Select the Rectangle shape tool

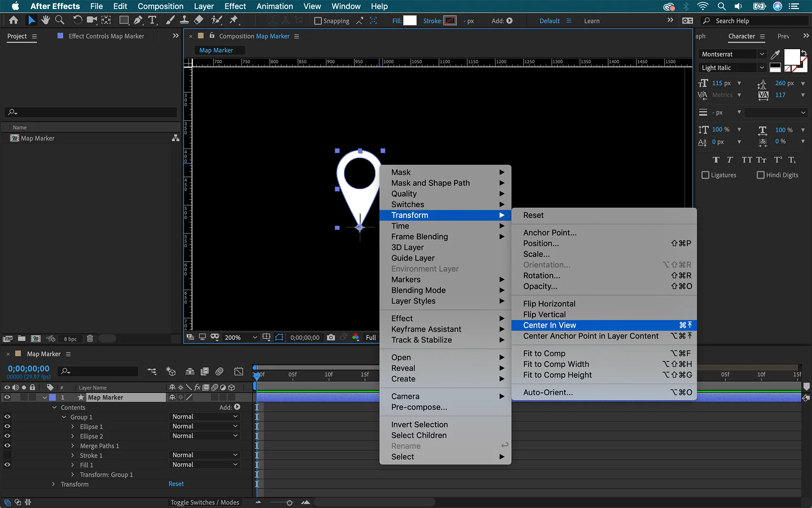(124, 20)
